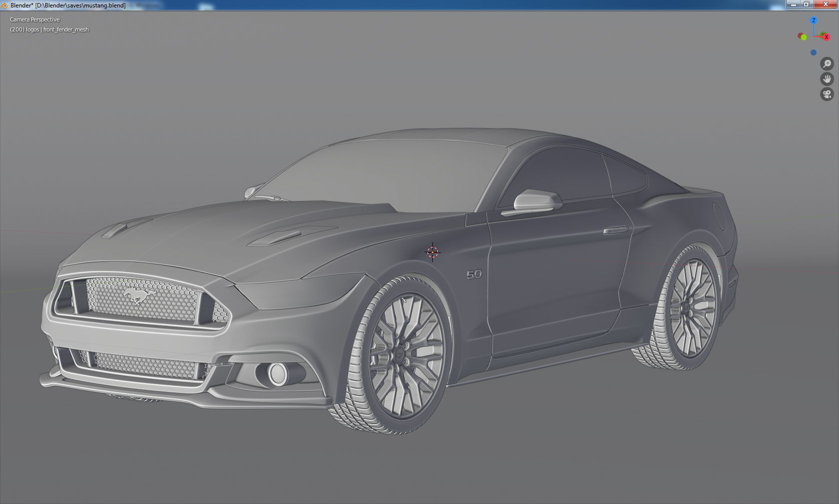The height and width of the screenshot is (504, 839).
Task: Click the 'Camera Perspective' viewport label
Action: click(34, 19)
